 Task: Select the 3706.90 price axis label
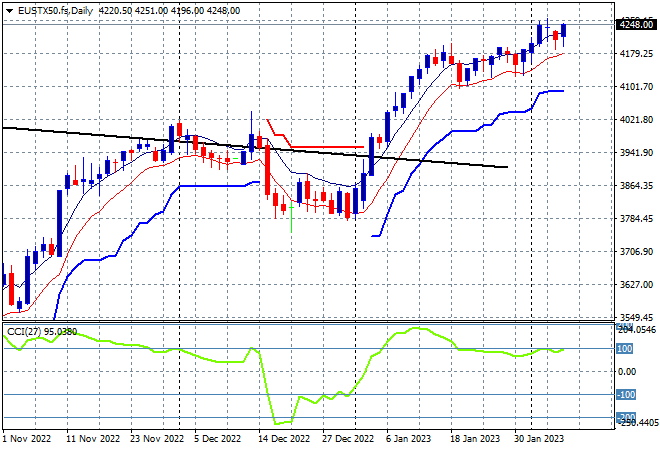pos(636,251)
